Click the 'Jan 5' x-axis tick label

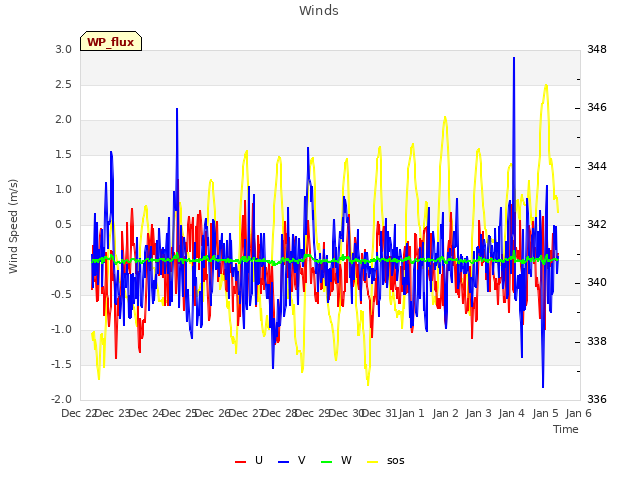coord(545,413)
